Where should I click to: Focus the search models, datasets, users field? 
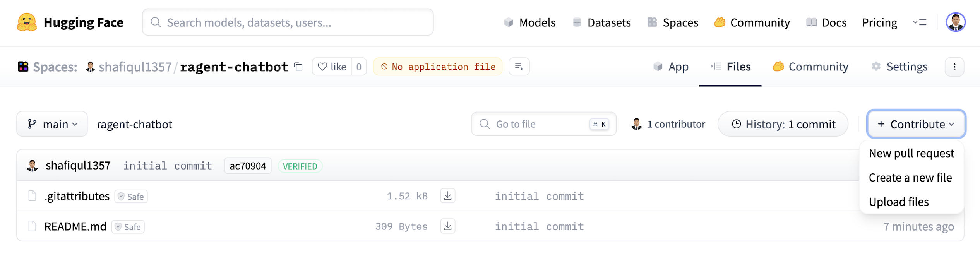[288, 22]
